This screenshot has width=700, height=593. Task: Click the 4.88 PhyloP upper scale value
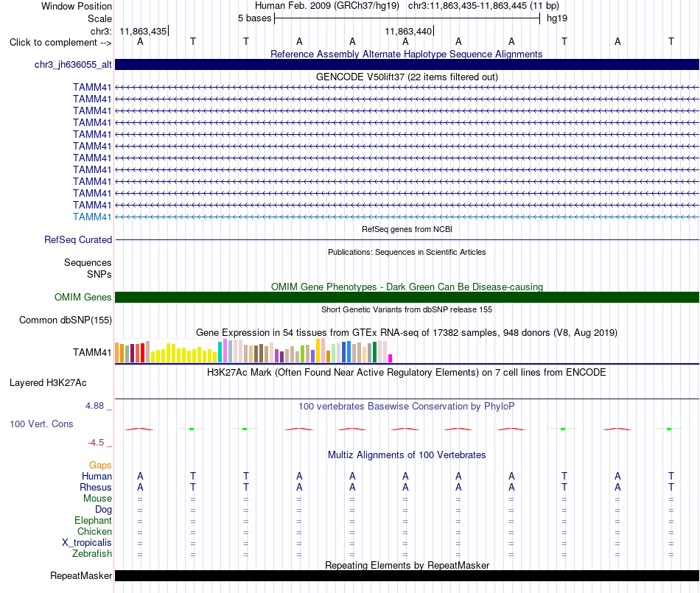coord(94,406)
